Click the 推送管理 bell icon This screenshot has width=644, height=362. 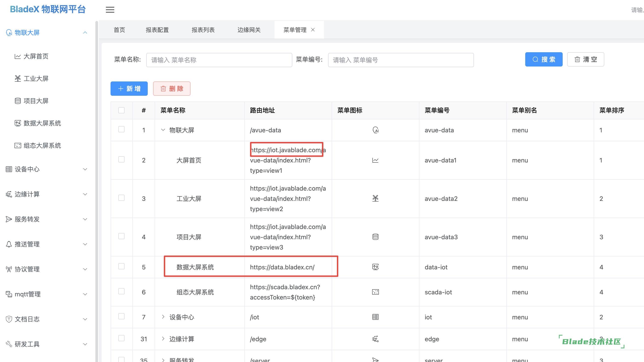click(x=9, y=244)
